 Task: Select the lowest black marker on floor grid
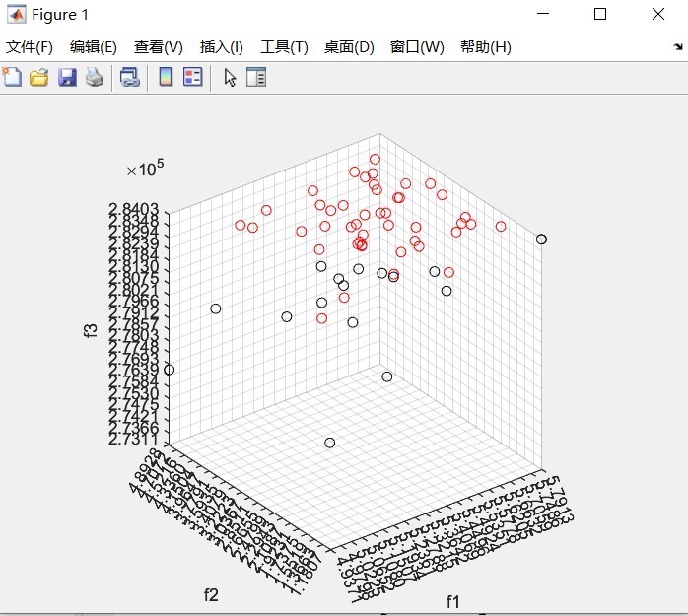330,443
